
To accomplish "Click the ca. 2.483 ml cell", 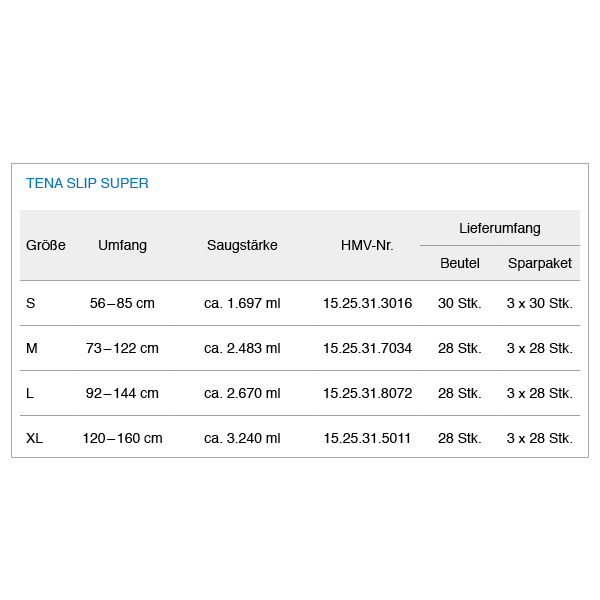I will pyautogui.click(x=242, y=348).
